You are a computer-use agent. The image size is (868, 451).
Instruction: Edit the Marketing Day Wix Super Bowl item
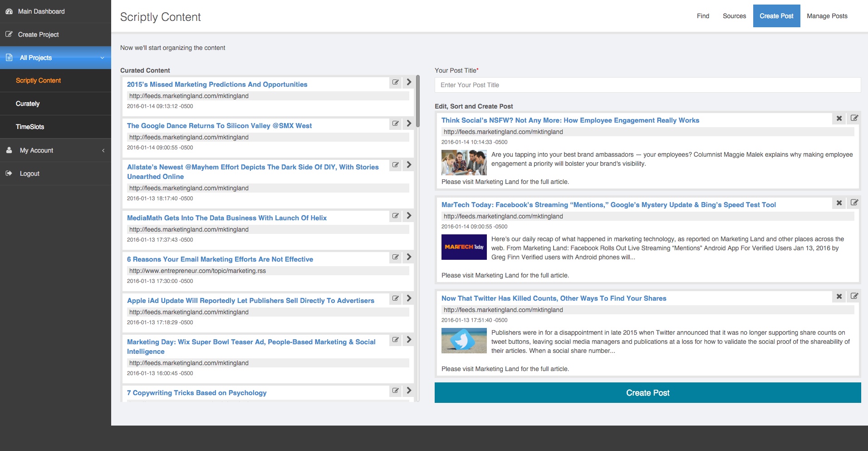point(396,340)
